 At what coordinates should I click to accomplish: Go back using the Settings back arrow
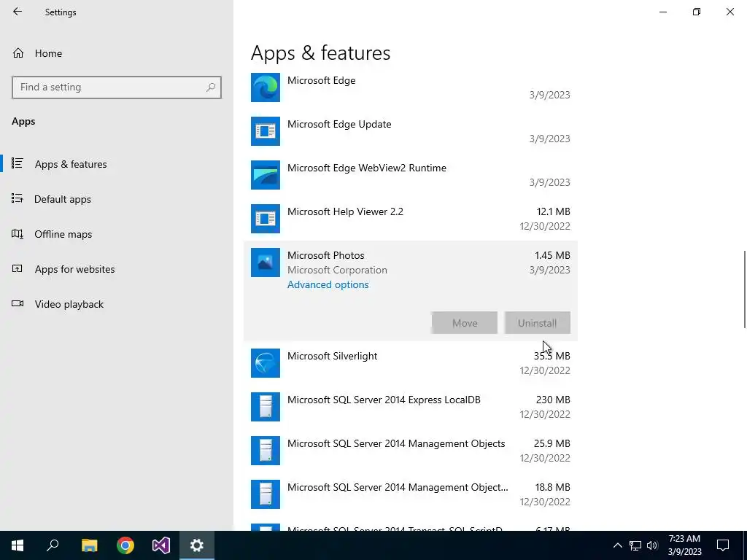(18, 12)
